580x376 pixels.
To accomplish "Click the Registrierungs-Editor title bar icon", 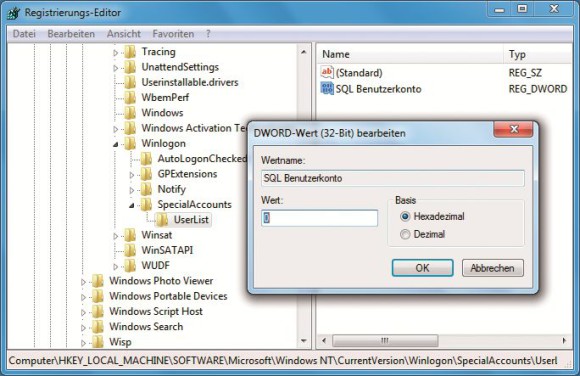I will tap(14, 13).
